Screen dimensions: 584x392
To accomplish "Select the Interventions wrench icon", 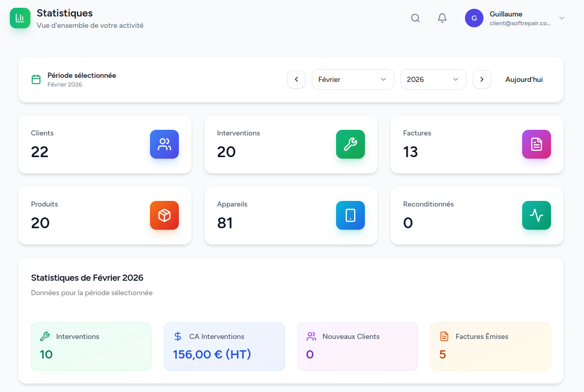I will [350, 144].
